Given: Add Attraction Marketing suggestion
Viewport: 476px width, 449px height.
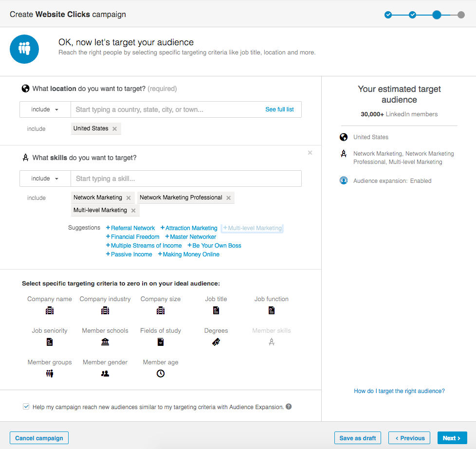Looking at the screenshot, I should (189, 228).
